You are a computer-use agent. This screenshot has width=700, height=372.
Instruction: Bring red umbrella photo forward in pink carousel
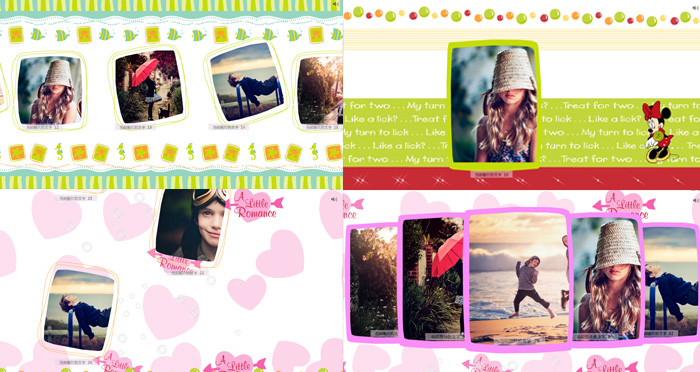[433, 278]
